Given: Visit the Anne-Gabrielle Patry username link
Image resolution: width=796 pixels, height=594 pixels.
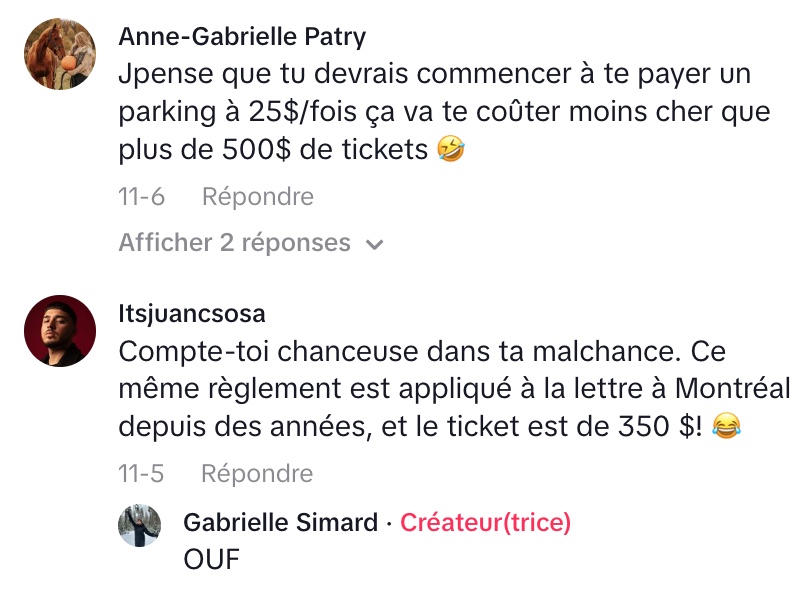Looking at the screenshot, I should coord(242,37).
